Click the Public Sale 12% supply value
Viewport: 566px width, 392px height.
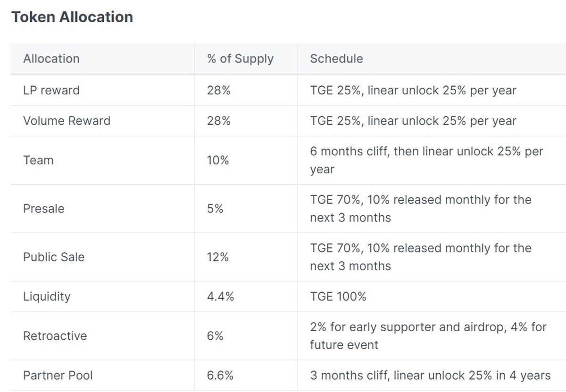pyautogui.click(x=217, y=257)
